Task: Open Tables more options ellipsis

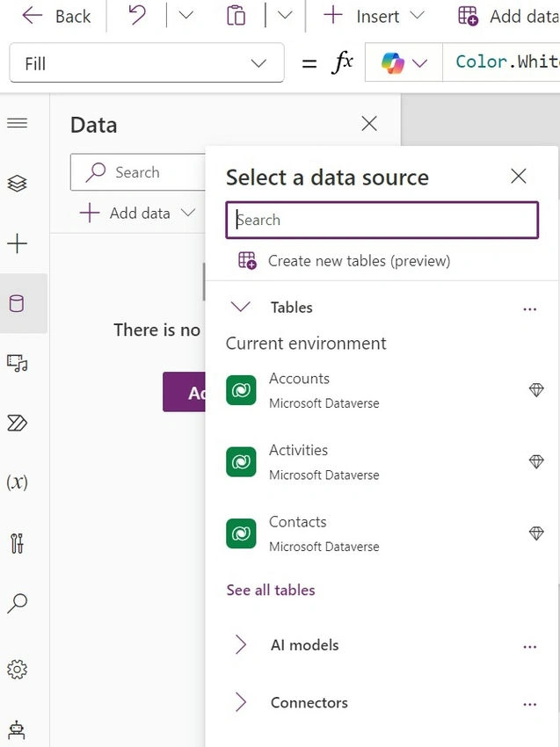Action: coord(529,309)
